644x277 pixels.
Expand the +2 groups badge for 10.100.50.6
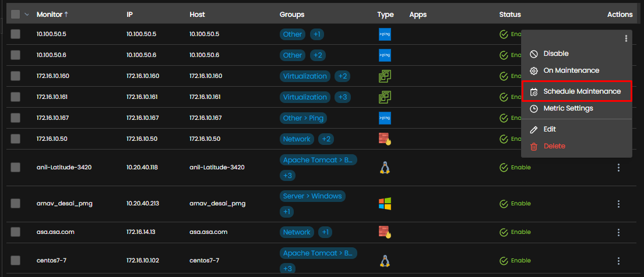(x=316, y=55)
